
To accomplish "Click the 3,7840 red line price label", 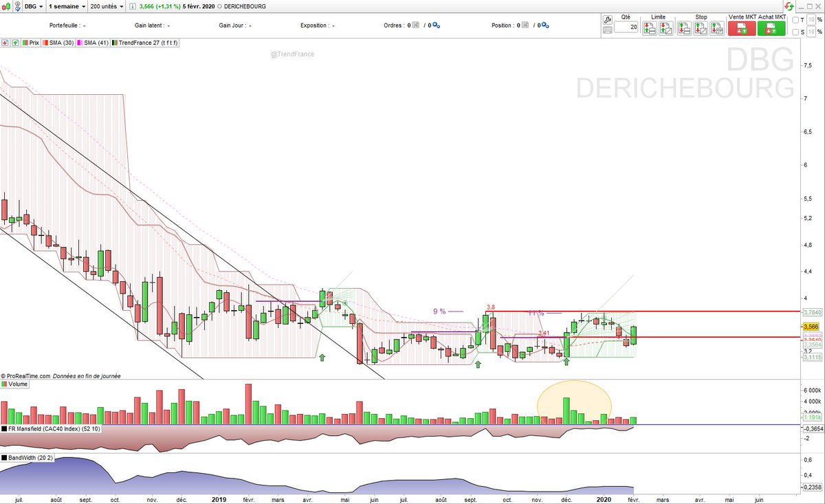I will [x=812, y=311].
